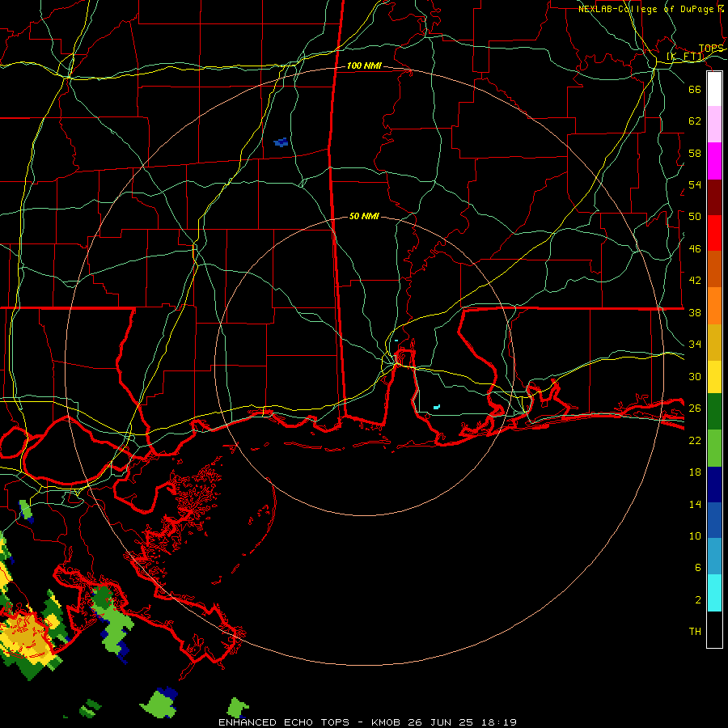Click the black TH threshold swatch
The height and width of the screenshot is (728, 728).
click(x=714, y=629)
